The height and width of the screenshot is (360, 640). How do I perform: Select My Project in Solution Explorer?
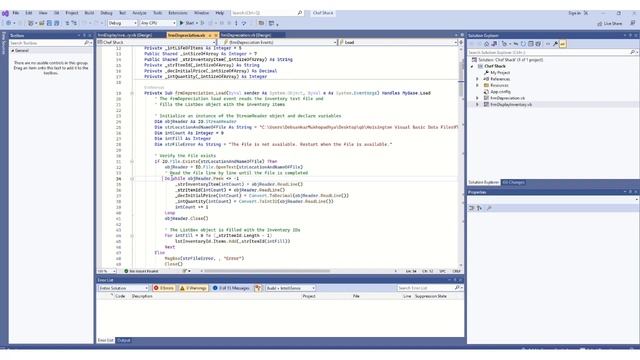(x=500, y=73)
